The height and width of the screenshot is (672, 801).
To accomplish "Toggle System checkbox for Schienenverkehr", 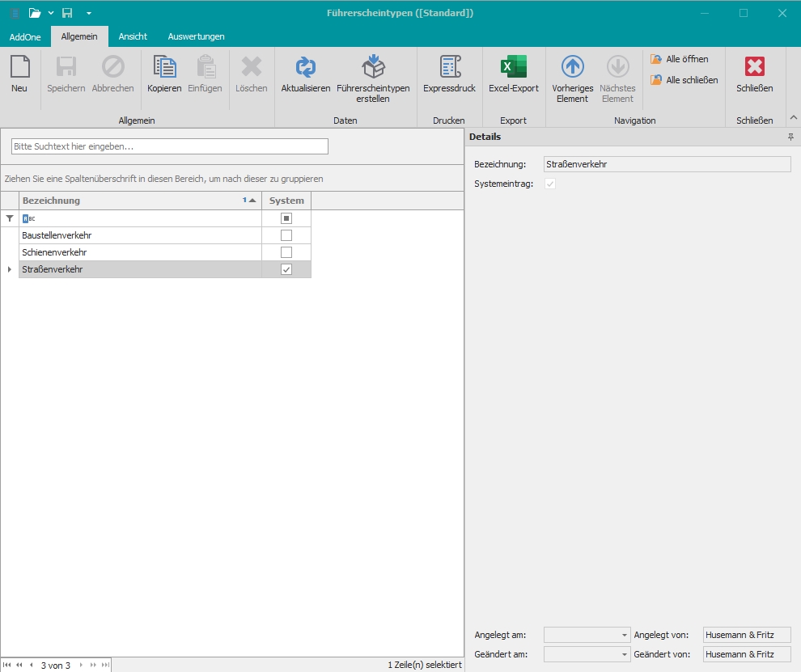I will point(286,252).
